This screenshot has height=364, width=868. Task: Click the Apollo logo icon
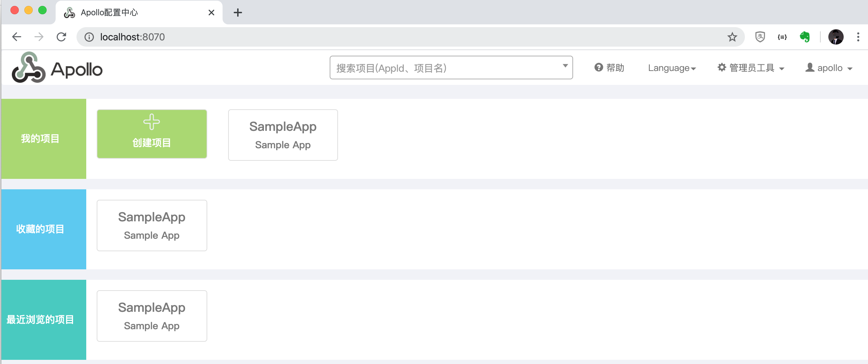coord(29,68)
